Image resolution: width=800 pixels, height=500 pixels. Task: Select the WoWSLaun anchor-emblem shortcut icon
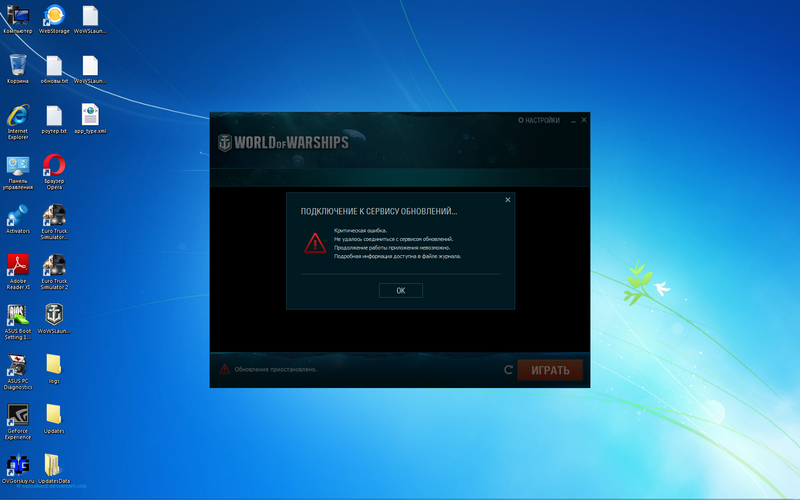(54, 319)
